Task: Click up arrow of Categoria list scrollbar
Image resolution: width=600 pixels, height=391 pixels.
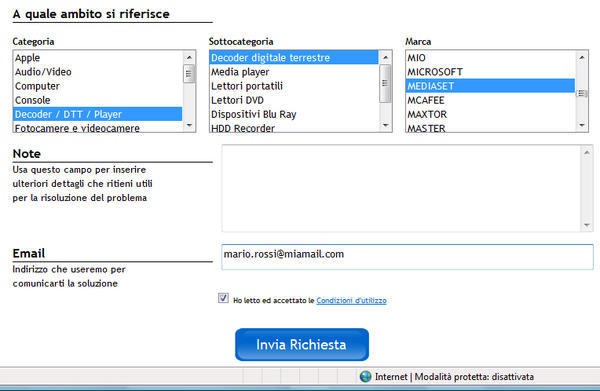Action: coord(189,57)
